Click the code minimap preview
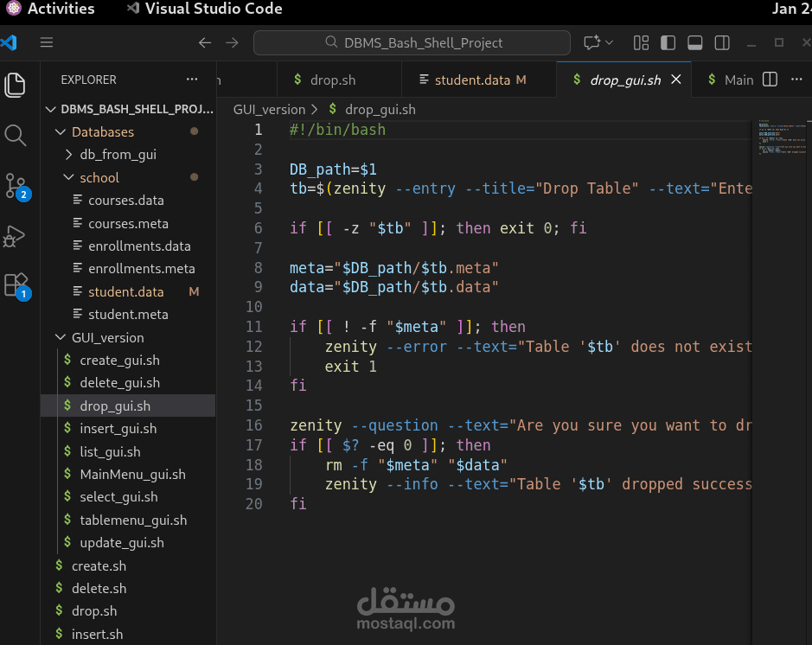Viewport: 812px width, 645px height. (x=781, y=138)
